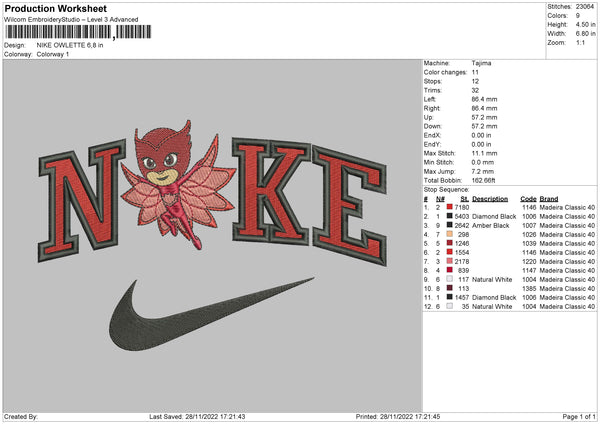This screenshot has width=600, height=424.
Task: Click the Machine value 'Tajima'
Action: [481, 63]
